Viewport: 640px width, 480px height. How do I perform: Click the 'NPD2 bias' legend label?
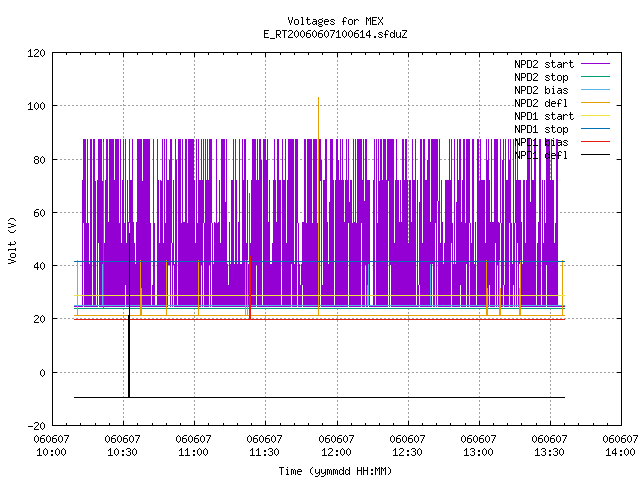541,90
